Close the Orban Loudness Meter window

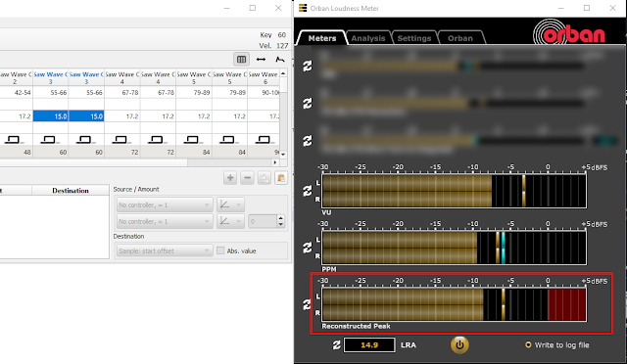612,8
